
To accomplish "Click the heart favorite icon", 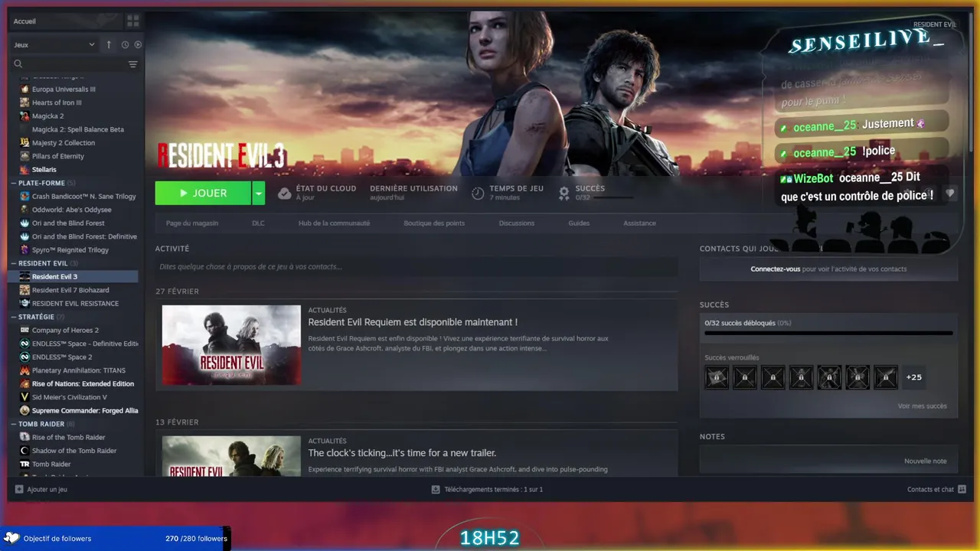I will 950,194.
